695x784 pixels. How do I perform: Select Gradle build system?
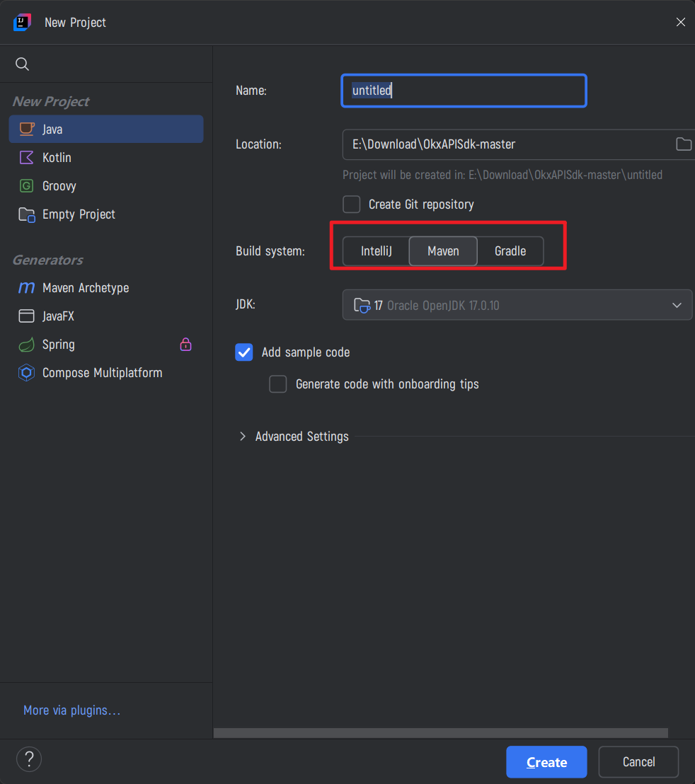point(510,251)
